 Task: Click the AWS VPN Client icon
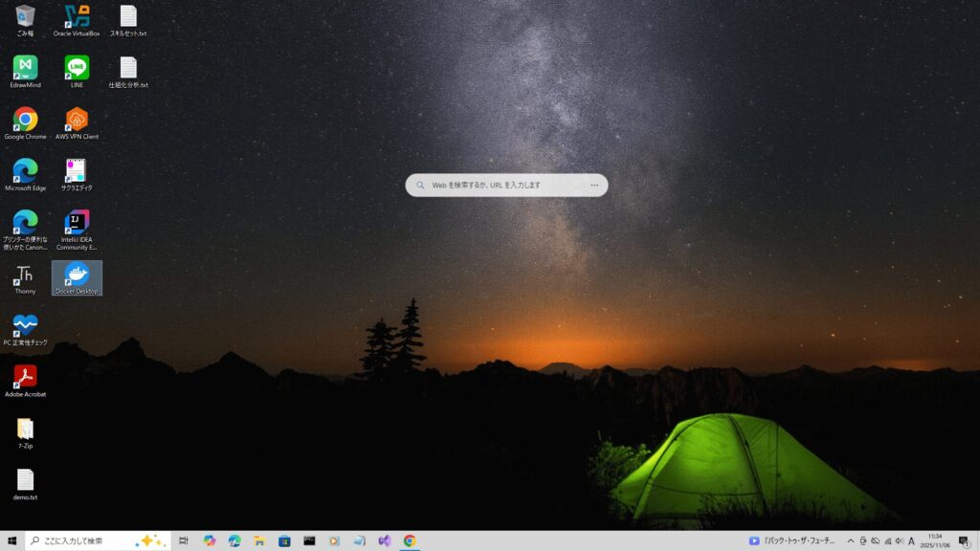click(77, 120)
